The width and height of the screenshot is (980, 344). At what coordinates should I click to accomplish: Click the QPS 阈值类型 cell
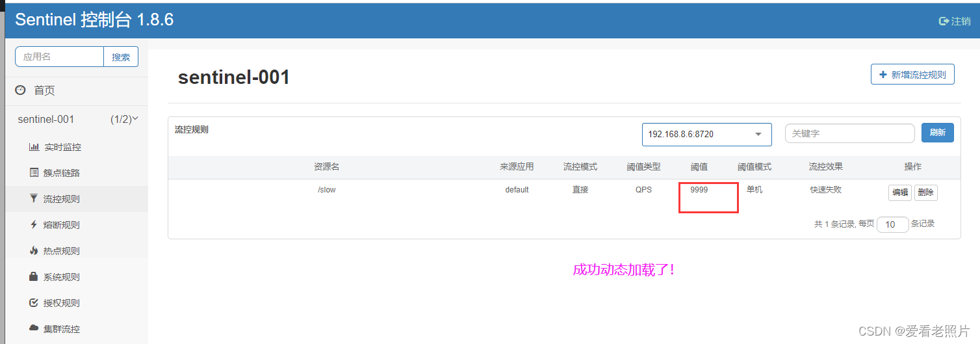click(x=643, y=190)
